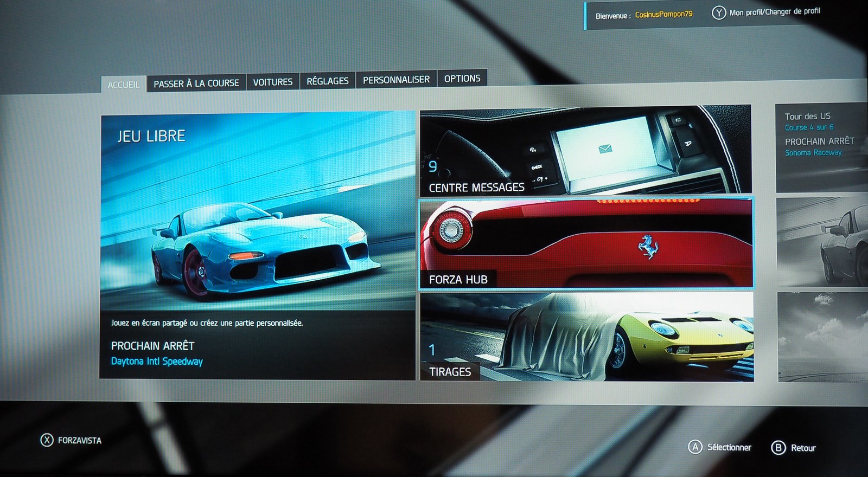Screen dimensions: 868x477
Task: Click the A button icon to select
Action: click(695, 447)
